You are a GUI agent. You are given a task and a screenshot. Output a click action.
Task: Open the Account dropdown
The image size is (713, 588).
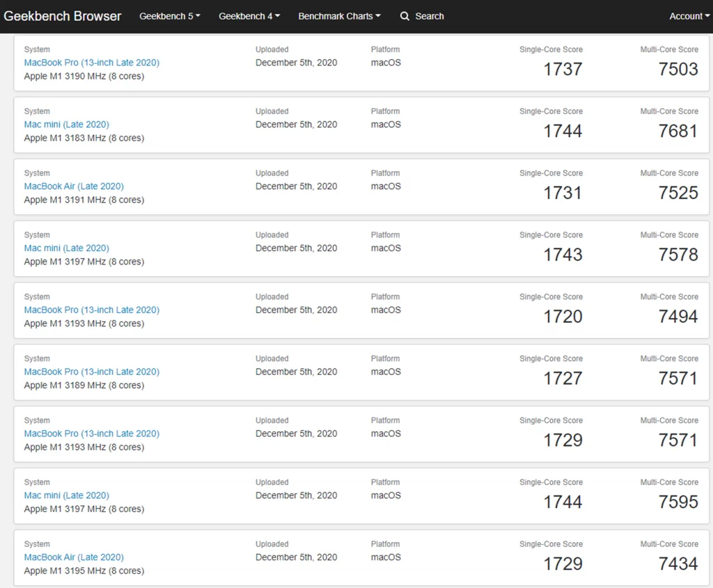(689, 17)
